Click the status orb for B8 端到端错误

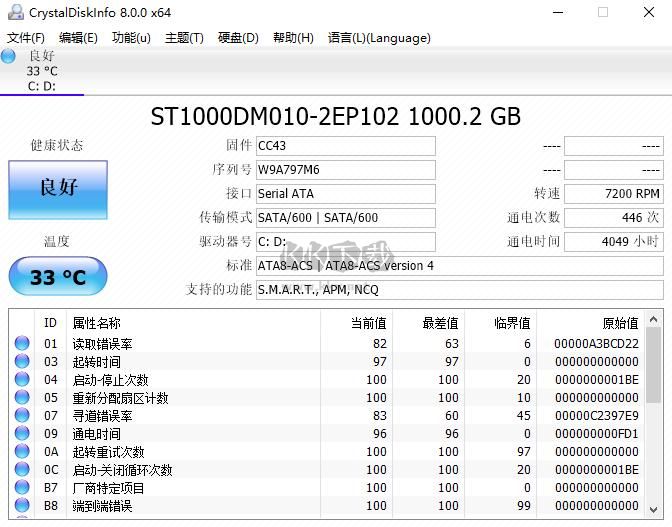coord(22,505)
